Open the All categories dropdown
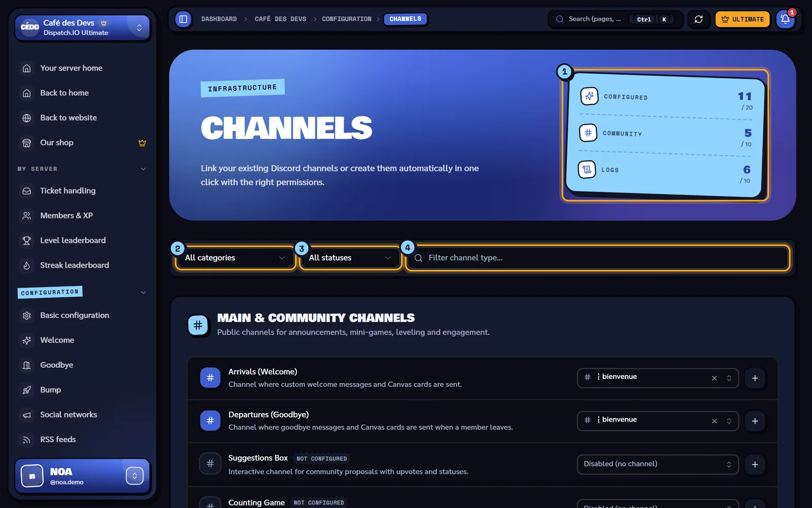 pos(235,258)
